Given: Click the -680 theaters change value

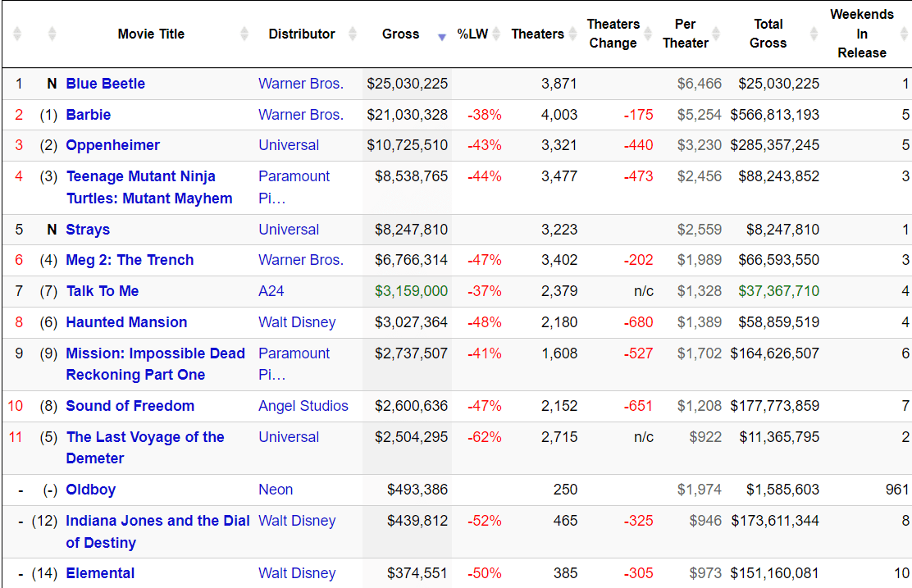Looking at the screenshot, I should (x=639, y=322).
